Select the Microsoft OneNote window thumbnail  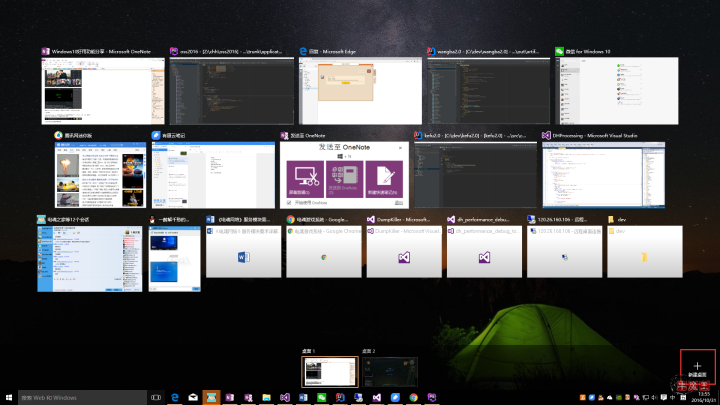(103, 90)
